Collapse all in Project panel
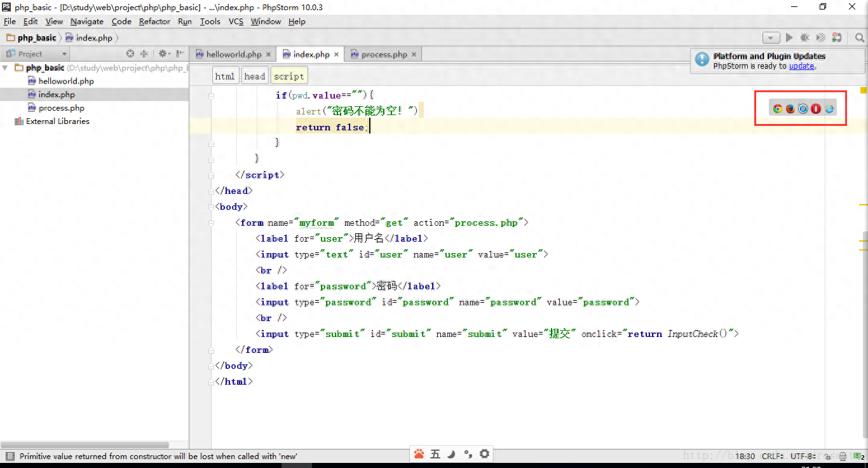 144,54
